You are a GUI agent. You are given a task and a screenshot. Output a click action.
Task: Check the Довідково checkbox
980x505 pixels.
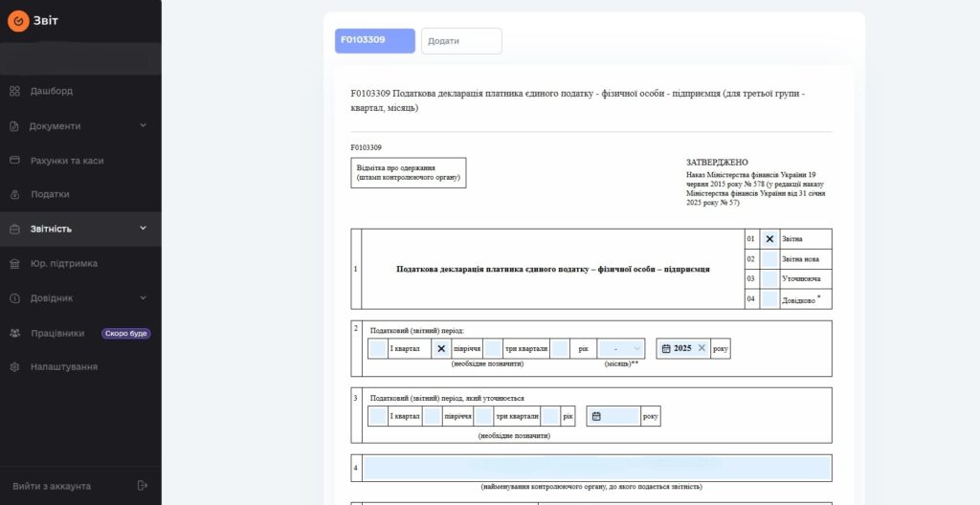tap(769, 298)
